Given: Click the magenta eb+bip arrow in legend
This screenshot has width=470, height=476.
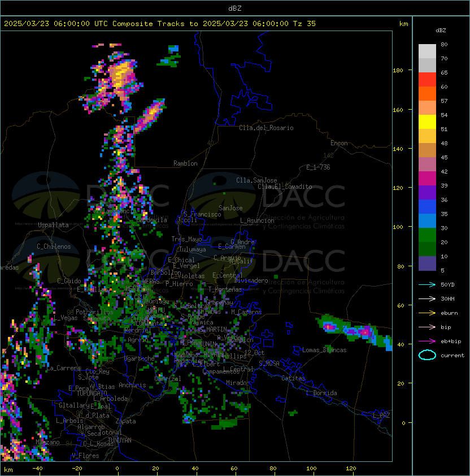Looking at the screenshot, I should 427,341.
